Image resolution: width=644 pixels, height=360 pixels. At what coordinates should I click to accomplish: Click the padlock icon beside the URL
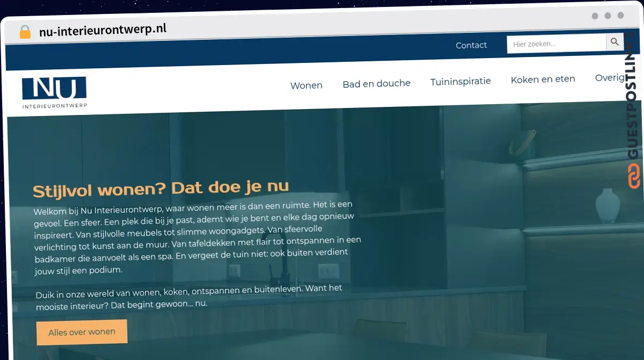tap(25, 32)
